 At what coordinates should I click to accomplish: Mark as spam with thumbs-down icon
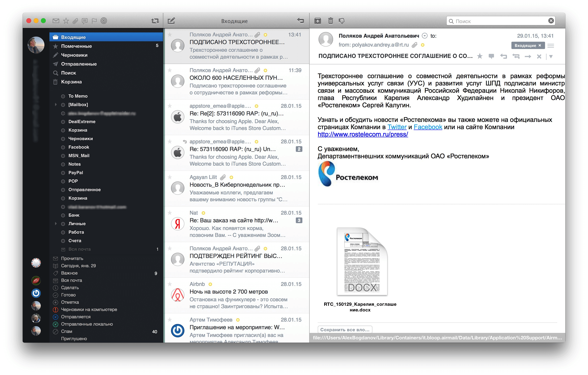tap(342, 21)
